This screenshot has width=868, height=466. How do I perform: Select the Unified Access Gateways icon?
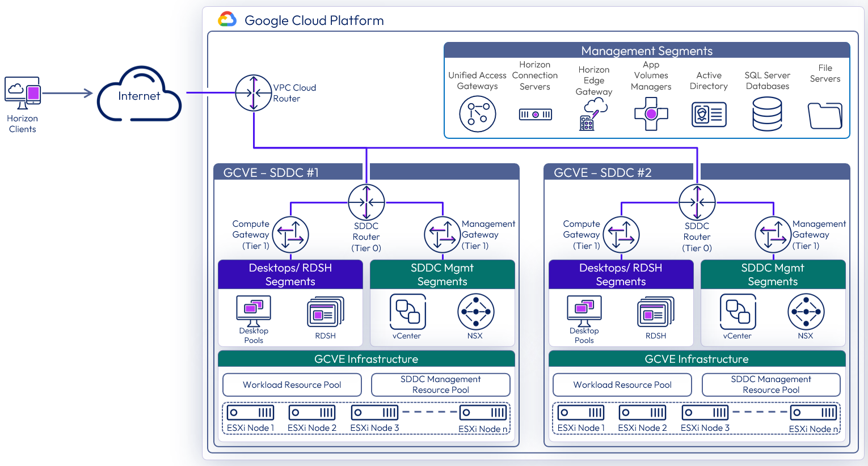(477, 114)
